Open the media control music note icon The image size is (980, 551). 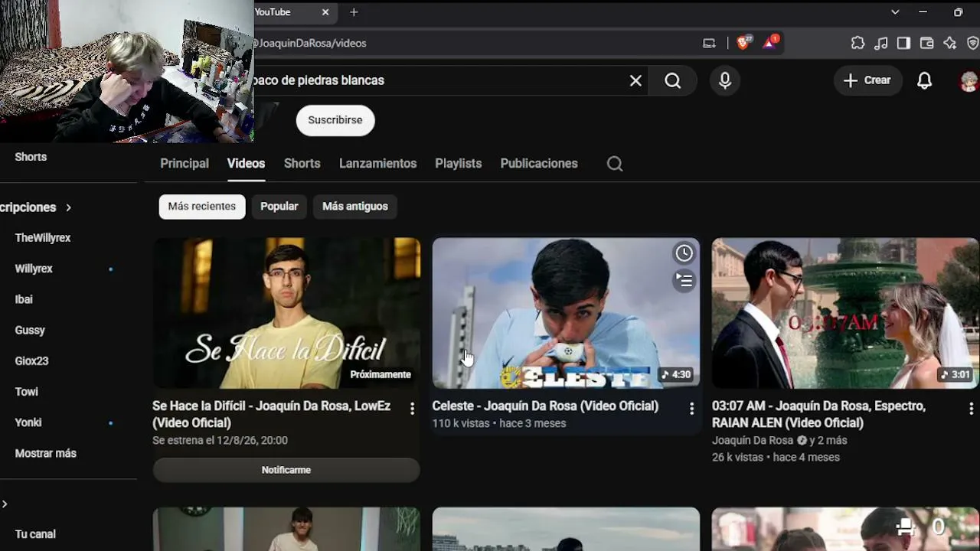[x=881, y=43]
